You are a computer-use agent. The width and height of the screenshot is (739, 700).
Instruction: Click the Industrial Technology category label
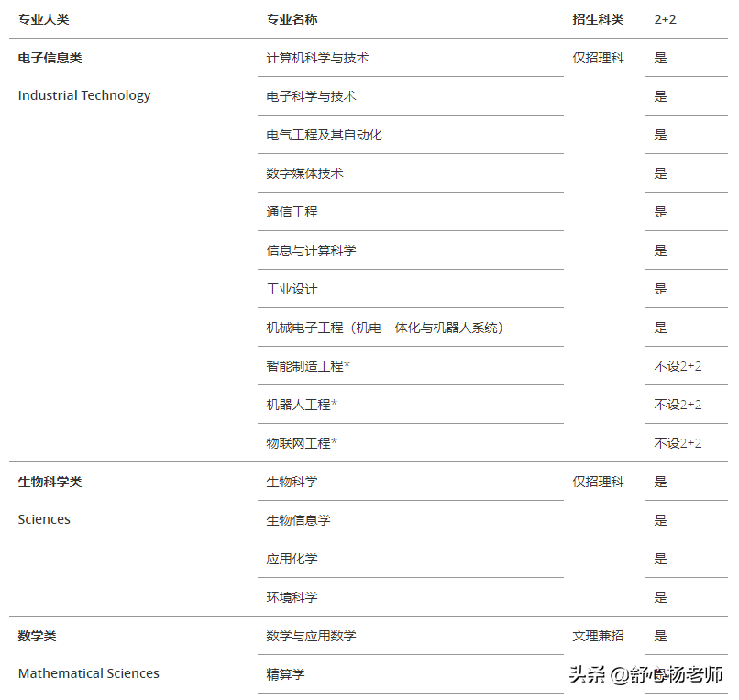[x=83, y=94]
